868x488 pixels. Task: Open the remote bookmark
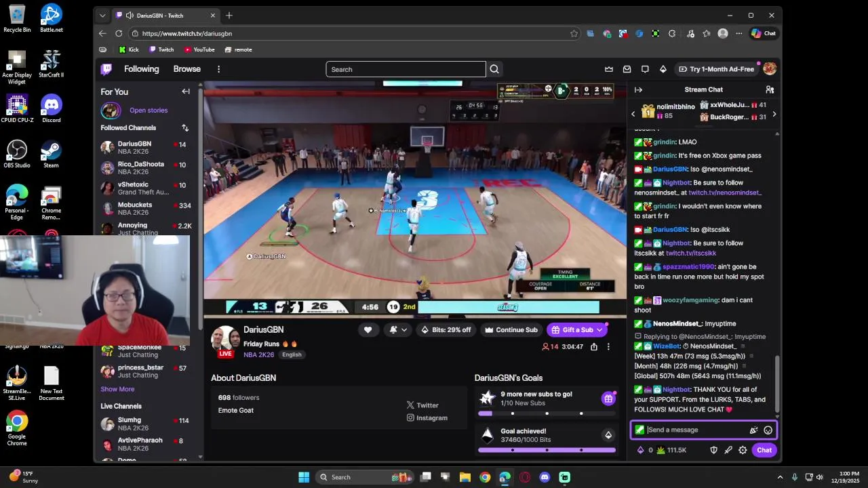238,49
